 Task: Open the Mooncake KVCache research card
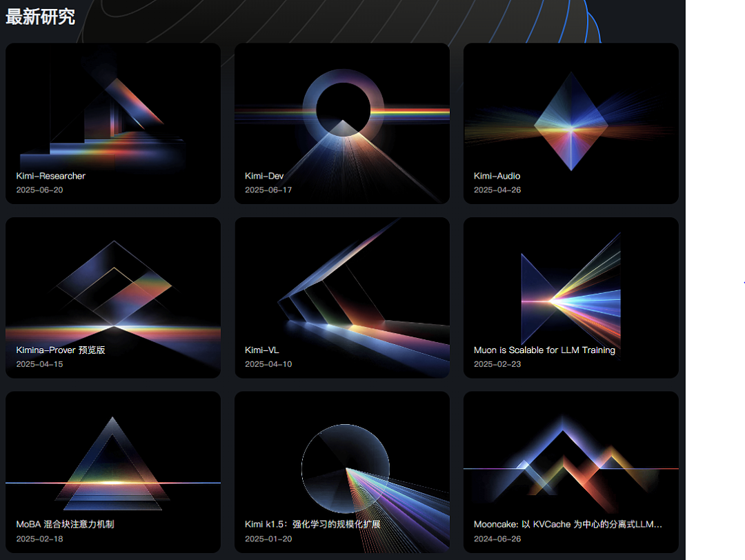pos(571,472)
